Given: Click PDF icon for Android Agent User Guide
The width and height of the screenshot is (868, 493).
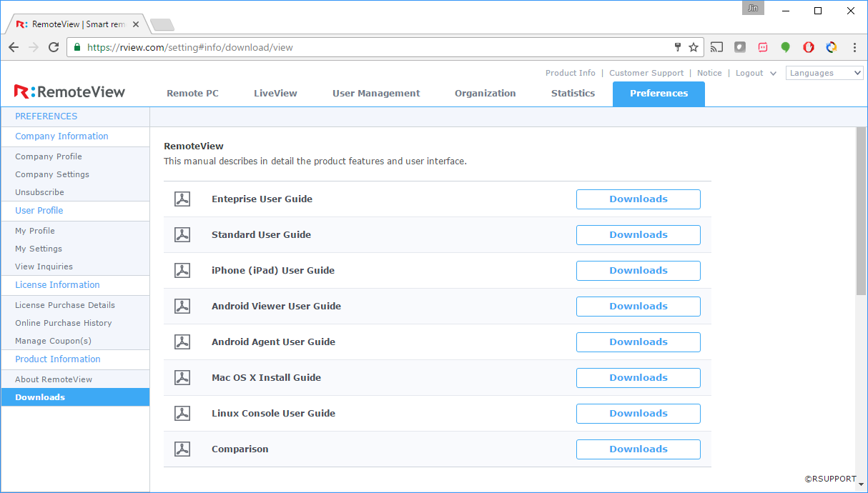Looking at the screenshot, I should [182, 342].
